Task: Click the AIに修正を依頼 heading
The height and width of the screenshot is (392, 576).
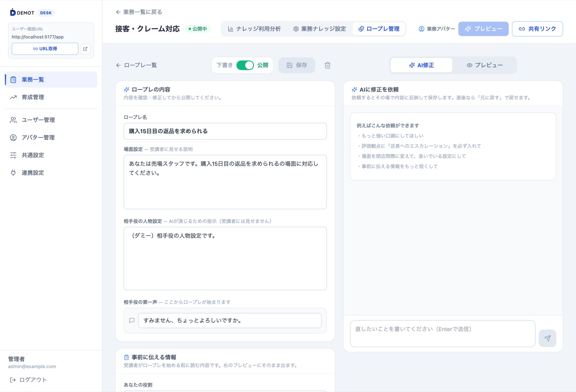Action: 379,90
